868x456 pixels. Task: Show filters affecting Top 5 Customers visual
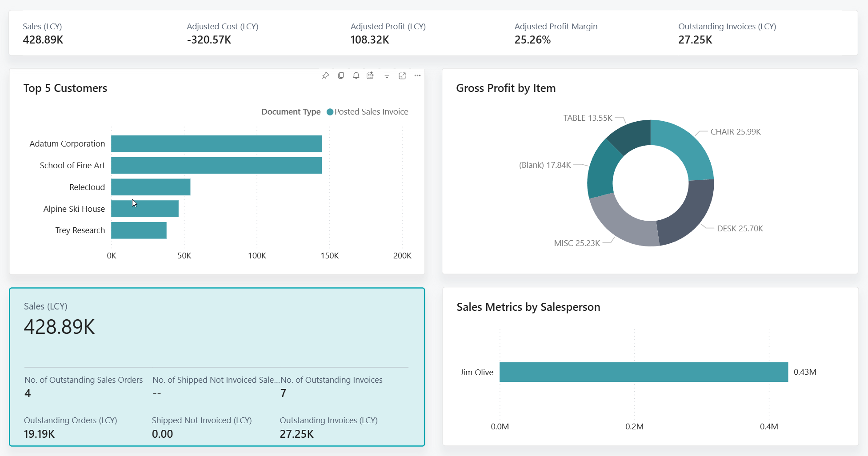387,75
